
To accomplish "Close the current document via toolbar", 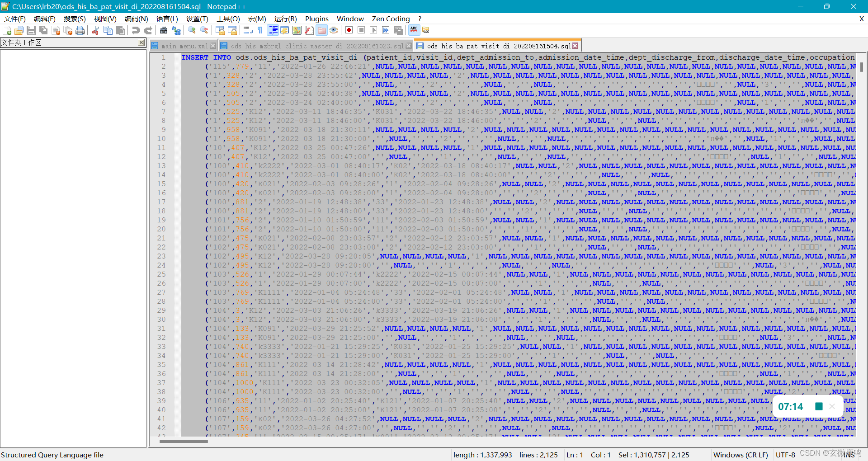I will tap(56, 30).
